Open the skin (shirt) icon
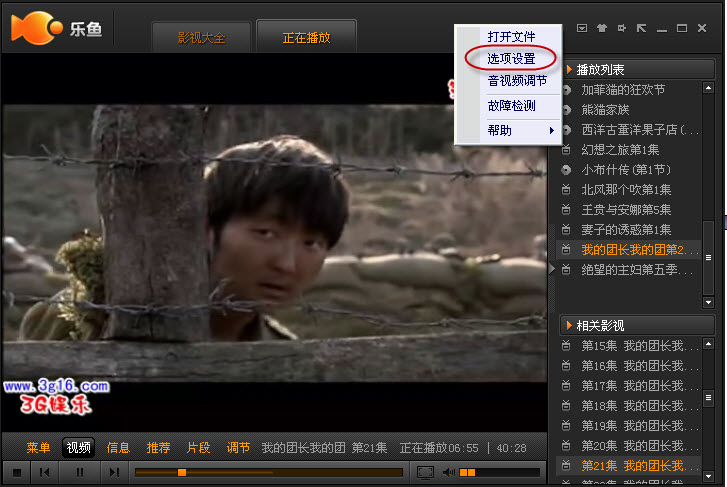This screenshot has height=487, width=727. (601, 28)
